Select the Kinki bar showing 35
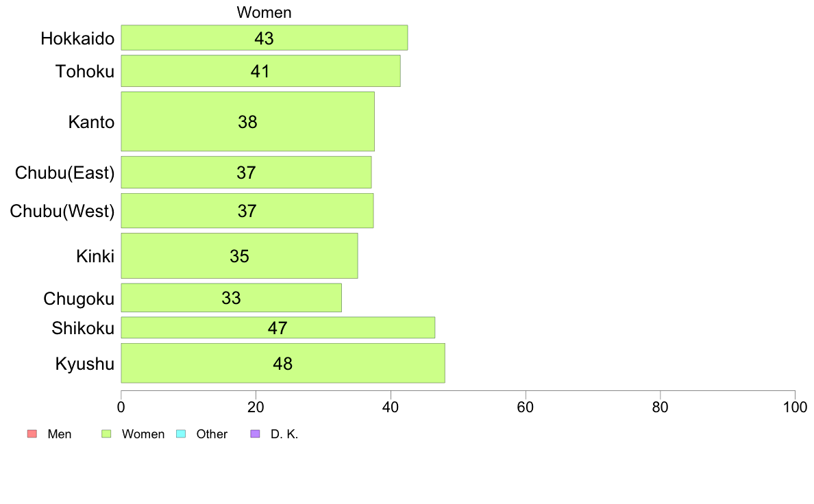Image resolution: width=814 pixels, height=504 pixels. pos(239,256)
